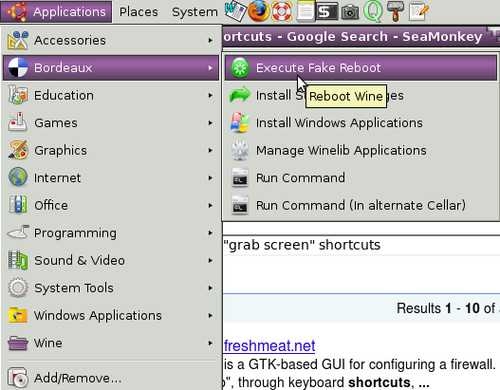Click the Internet globe icon
Screen dimensions: 500x390
pos(18,177)
